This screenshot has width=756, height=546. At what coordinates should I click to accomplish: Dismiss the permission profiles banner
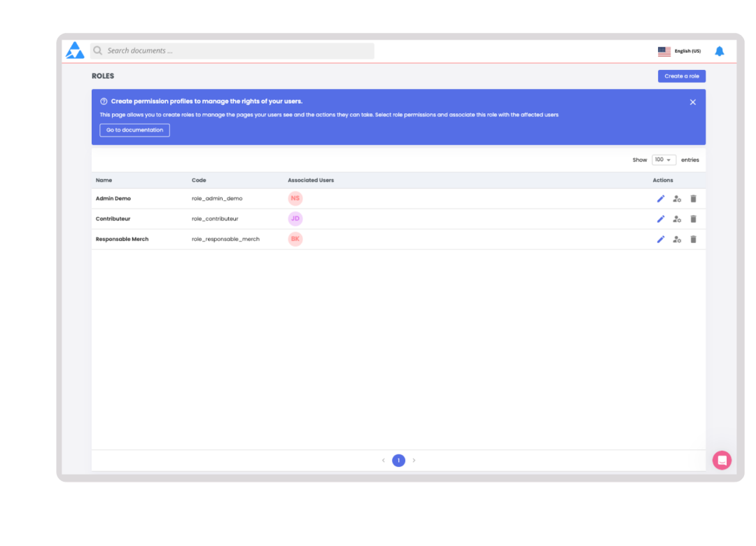tap(692, 101)
